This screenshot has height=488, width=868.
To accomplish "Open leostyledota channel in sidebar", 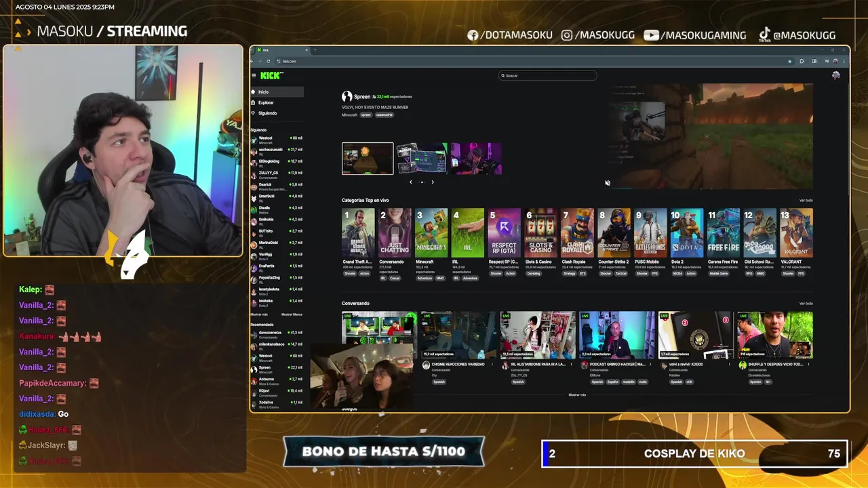I will 277,290.
